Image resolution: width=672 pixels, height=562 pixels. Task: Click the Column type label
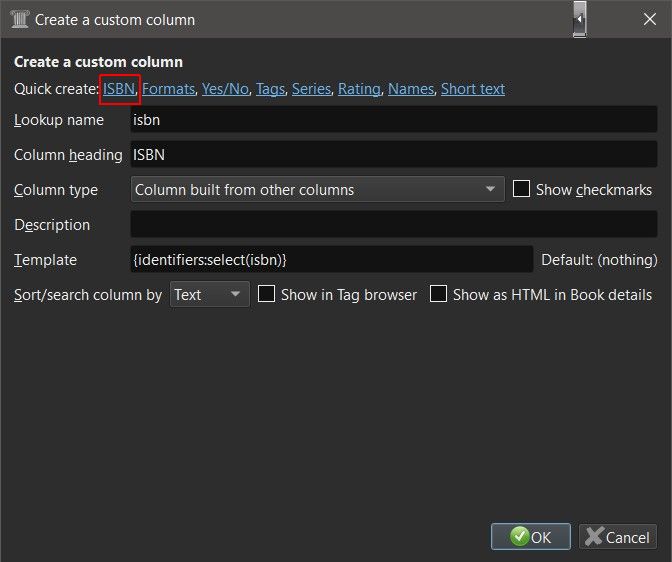click(x=56, y=190)
